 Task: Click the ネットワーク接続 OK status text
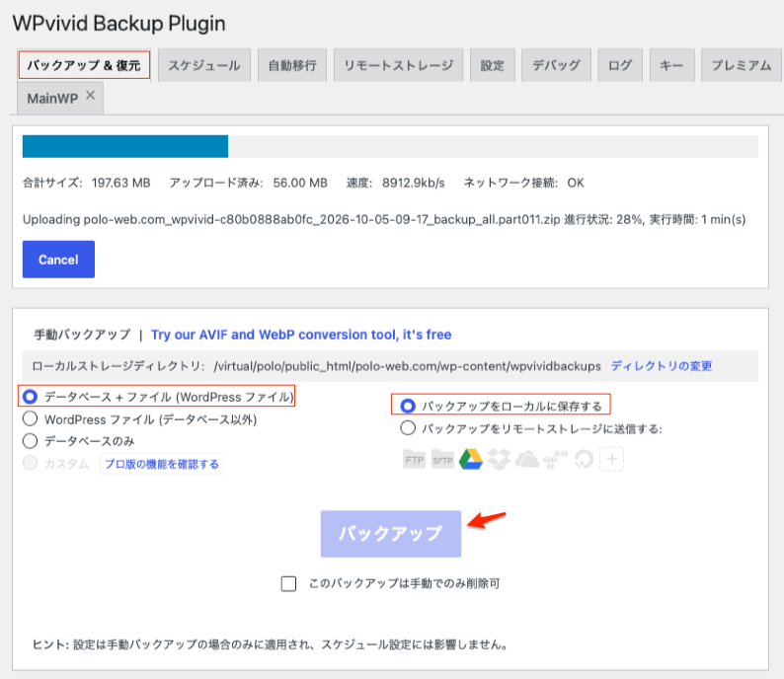(x=523, y=183)
